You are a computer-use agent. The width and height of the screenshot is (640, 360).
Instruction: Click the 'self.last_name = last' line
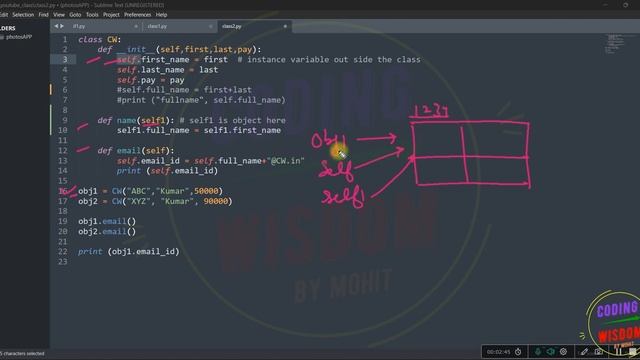[167, 70]
